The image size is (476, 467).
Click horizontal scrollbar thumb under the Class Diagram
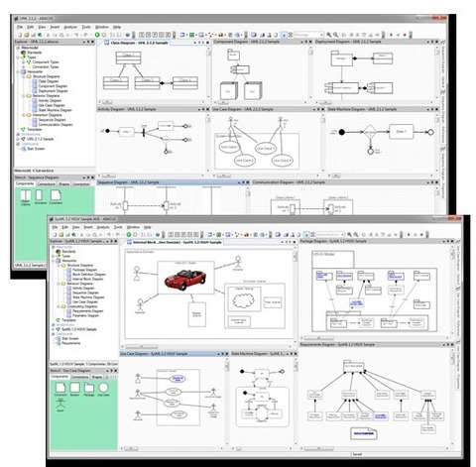coord(107,102)
